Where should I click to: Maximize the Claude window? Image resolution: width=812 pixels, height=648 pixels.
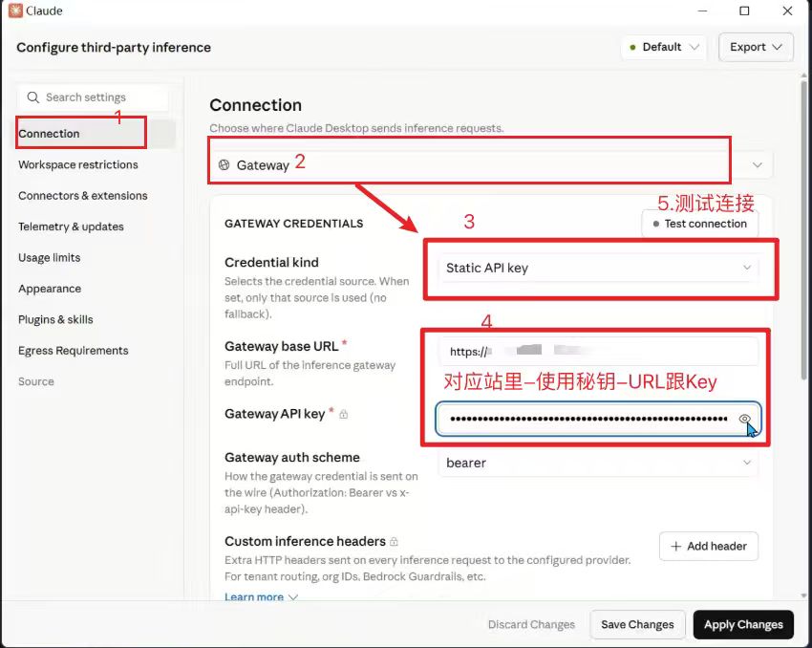pyautogui.click(x=744, y=11)
